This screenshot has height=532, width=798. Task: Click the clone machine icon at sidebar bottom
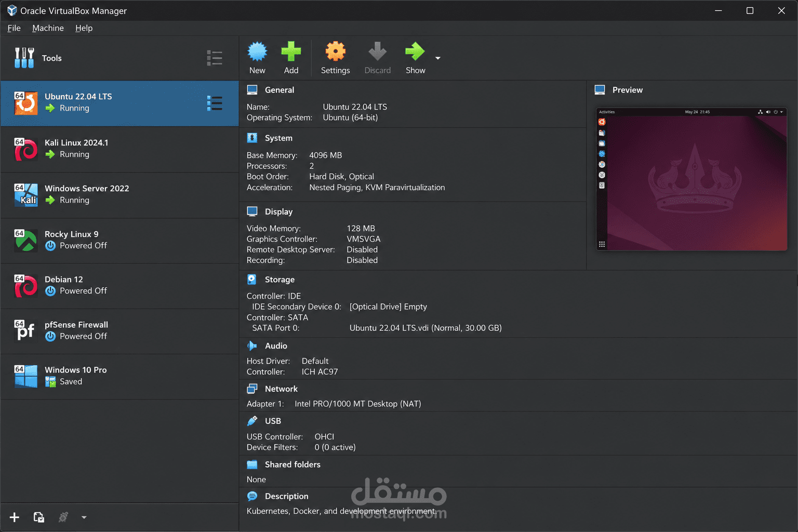pyautogui.click(x=39, y=517)
